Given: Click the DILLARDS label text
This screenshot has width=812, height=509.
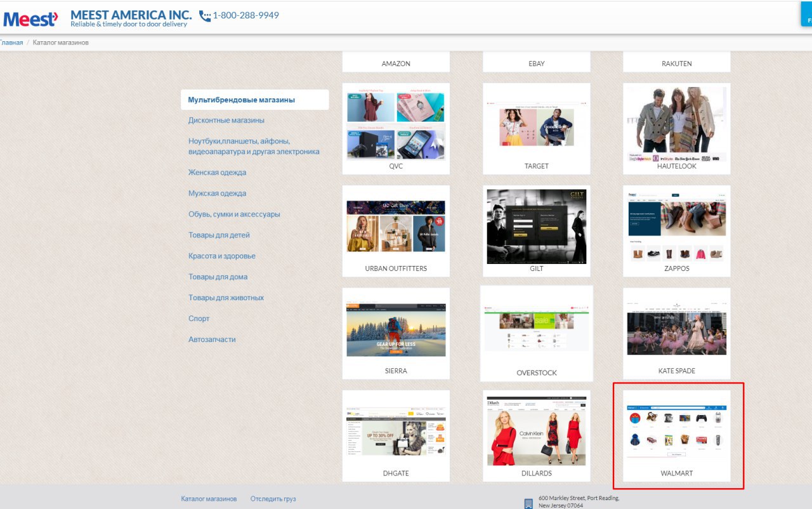Looking at the screenshot, I should [537, 473].
